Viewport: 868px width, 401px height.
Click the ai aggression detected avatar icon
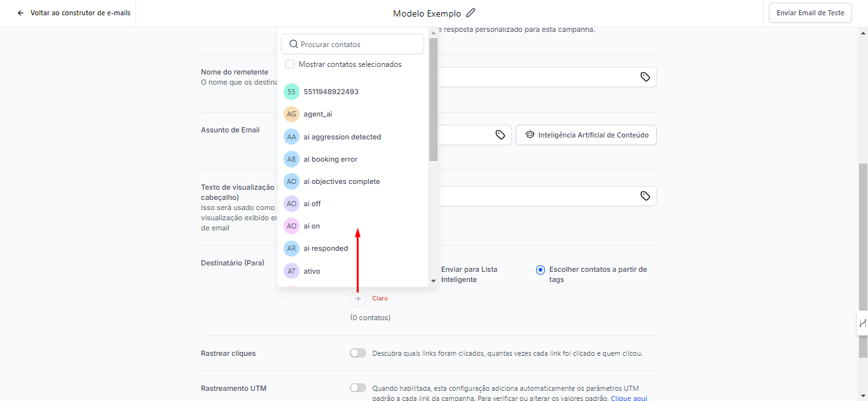291,137
